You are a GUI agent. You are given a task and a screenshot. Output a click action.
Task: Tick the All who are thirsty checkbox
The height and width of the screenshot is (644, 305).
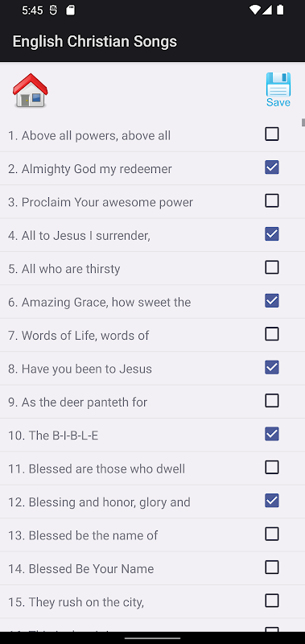pos(272,267)
